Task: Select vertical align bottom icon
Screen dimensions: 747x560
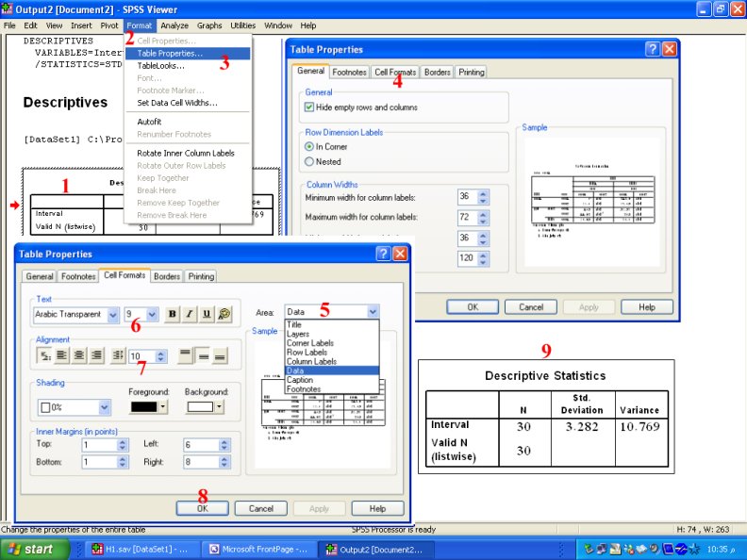Action: pos(220,355)
